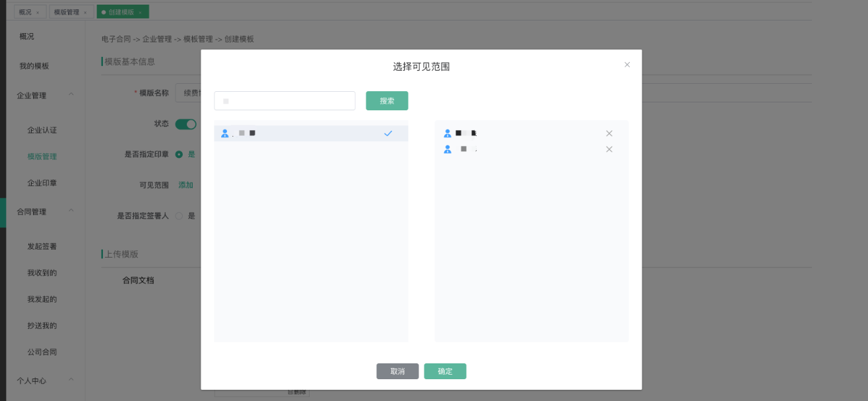The image size is (868, 401).
Task: Collapse the 企业管理 sidebar section
Action: (71, 95)
